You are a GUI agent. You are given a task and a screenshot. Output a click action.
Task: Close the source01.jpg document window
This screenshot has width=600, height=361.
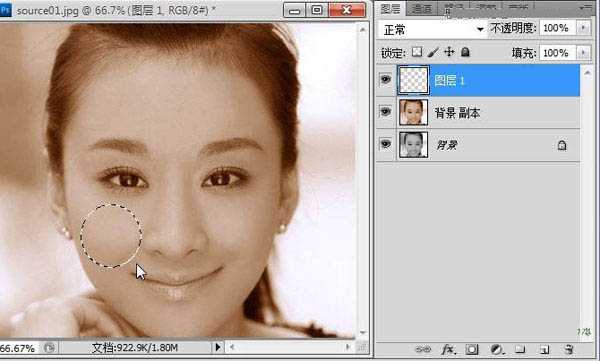click(x=347, y=10)
